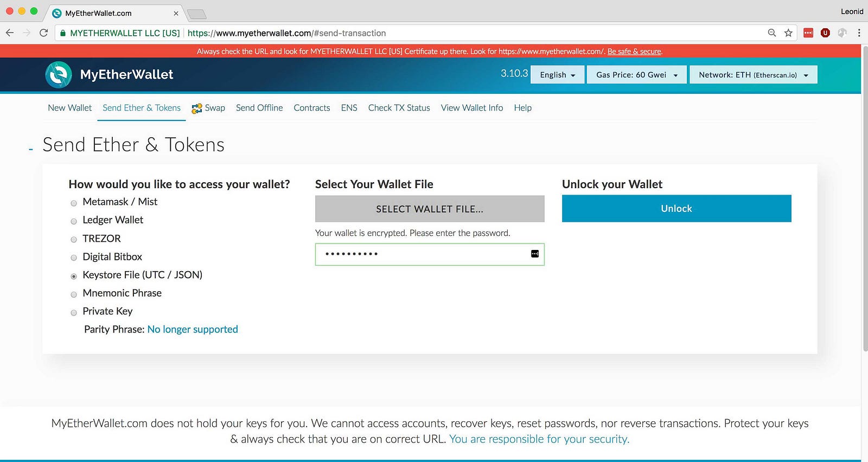Open the uBlock Origin extension icon
This screenshot has width=868, height=462.
(825, 33)
